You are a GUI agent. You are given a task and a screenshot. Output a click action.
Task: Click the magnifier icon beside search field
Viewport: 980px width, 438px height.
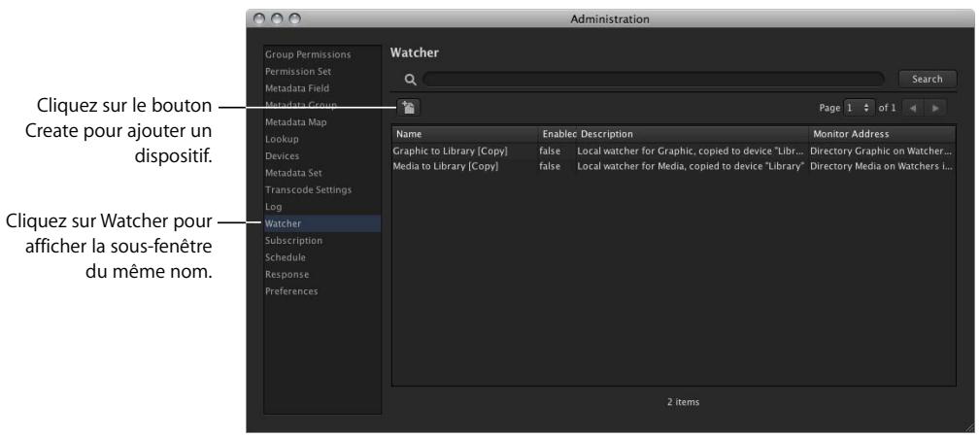(410, 80)
